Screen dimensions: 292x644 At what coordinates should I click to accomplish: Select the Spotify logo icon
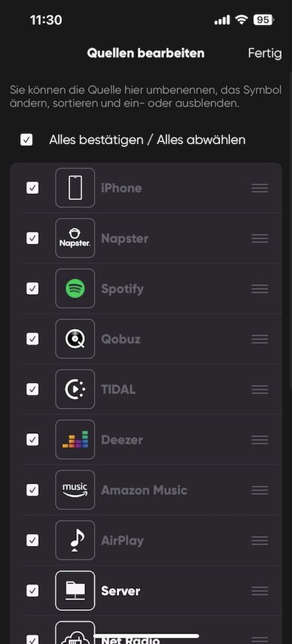(x=75, y=289)
